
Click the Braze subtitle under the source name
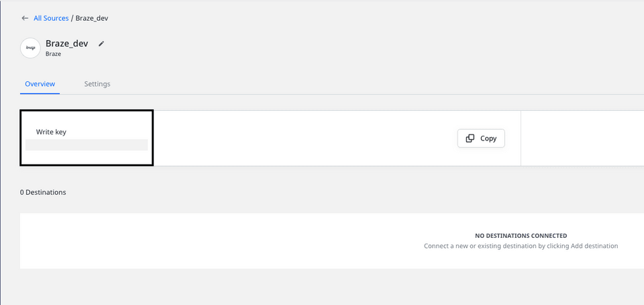(x=53, y=54)
